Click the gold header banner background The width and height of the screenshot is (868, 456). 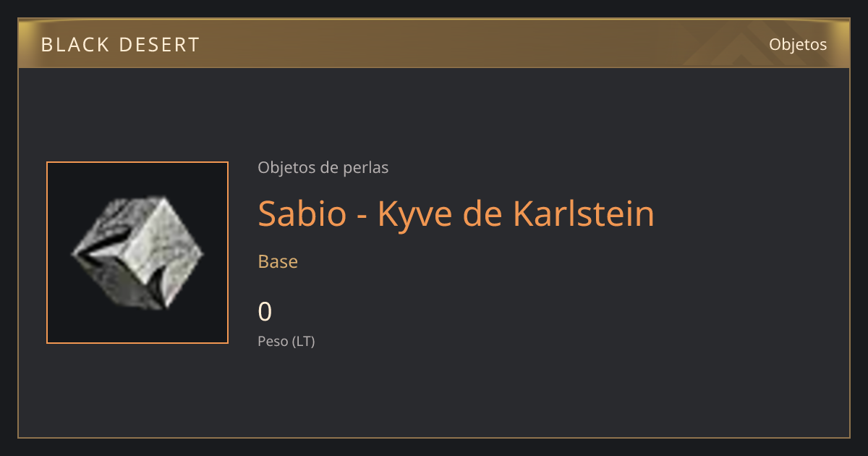point(434,44)
